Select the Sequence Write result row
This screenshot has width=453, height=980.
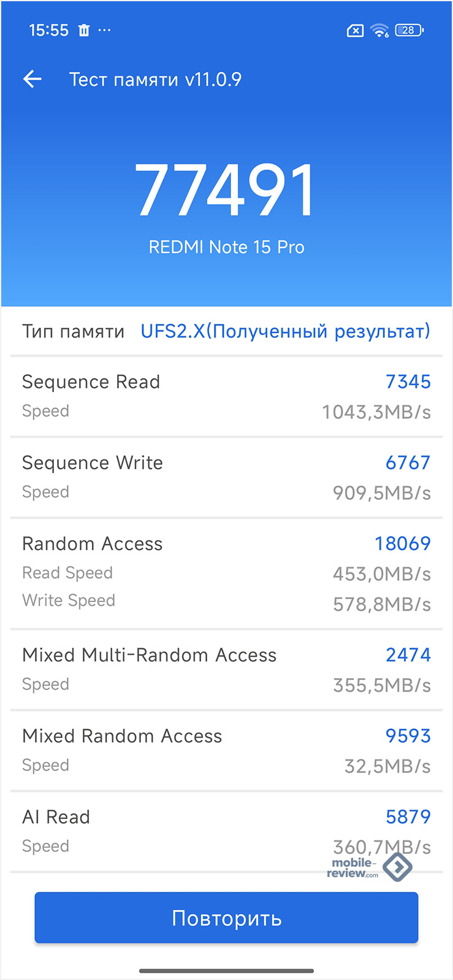(x=226, y=477)
